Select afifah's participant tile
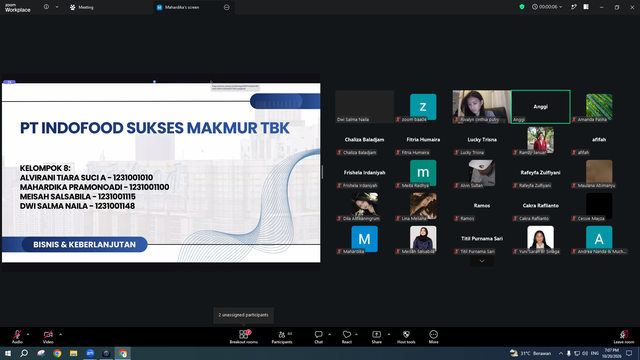This screenshot has width=640, height=360. 599,140
